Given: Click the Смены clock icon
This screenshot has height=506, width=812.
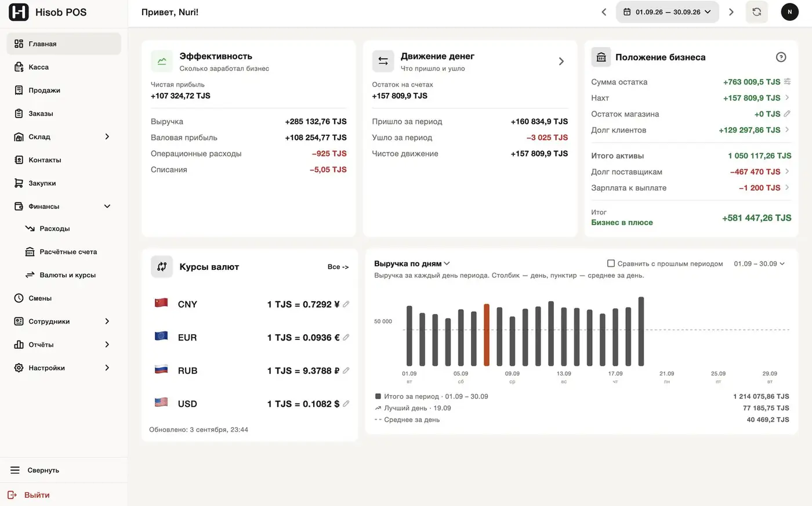Looking at the screenshot, I should coord(19,298).
